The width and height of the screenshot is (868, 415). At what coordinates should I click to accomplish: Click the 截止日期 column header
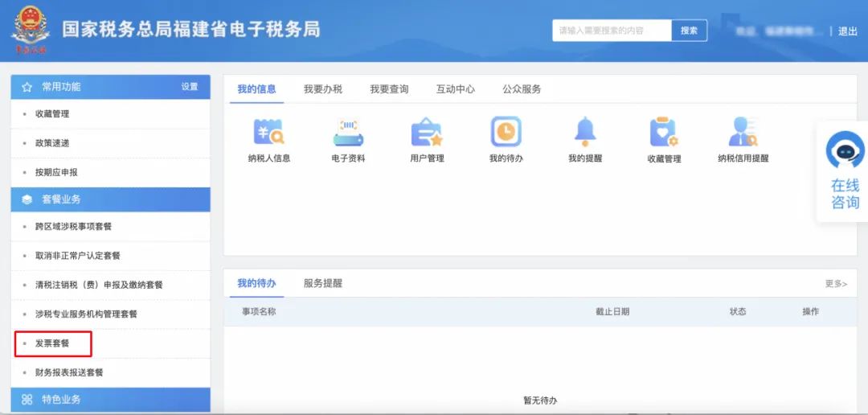point(612,311)
